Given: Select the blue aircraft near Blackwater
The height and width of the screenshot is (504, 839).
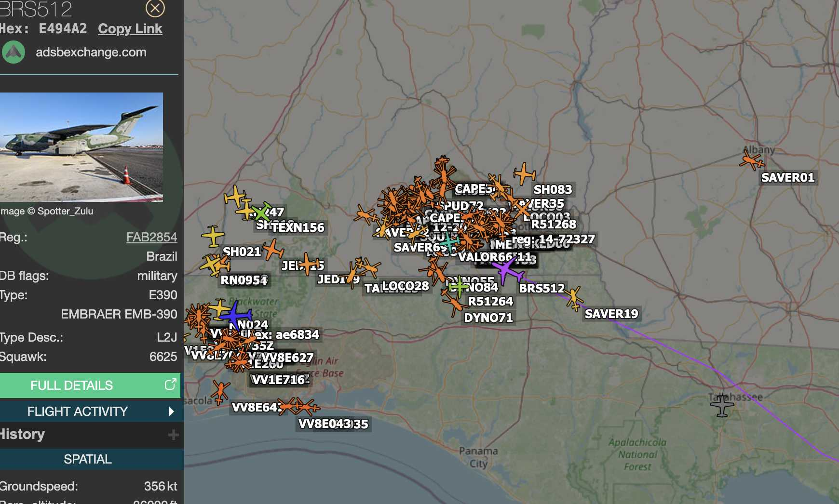Looking at the screenshot, I should [x=235, y=316].
